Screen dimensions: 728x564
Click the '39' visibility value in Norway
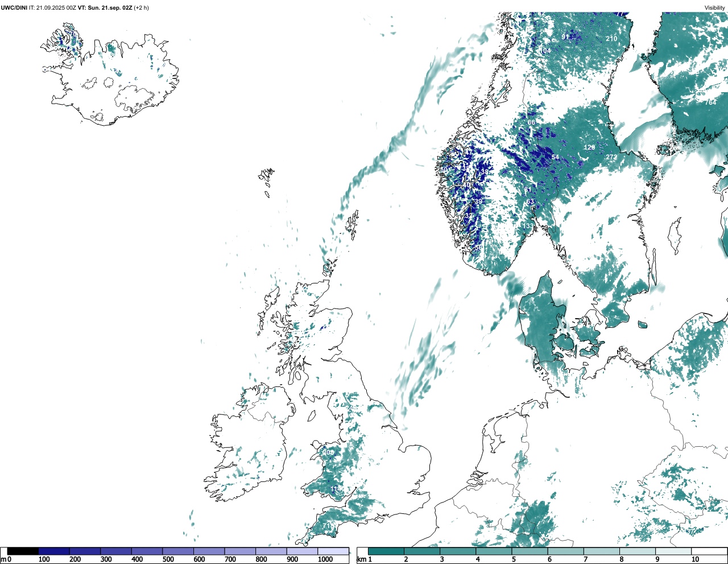pyautogui.click(x=478, y=201)
